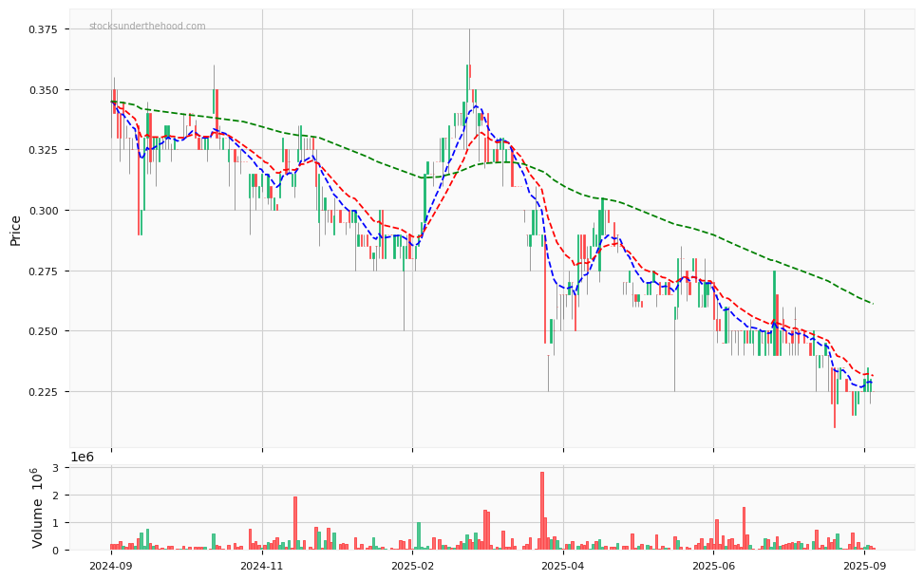Click the 0.225 price axis label
This screenshot has height=580, width=924.
(44, 392)
